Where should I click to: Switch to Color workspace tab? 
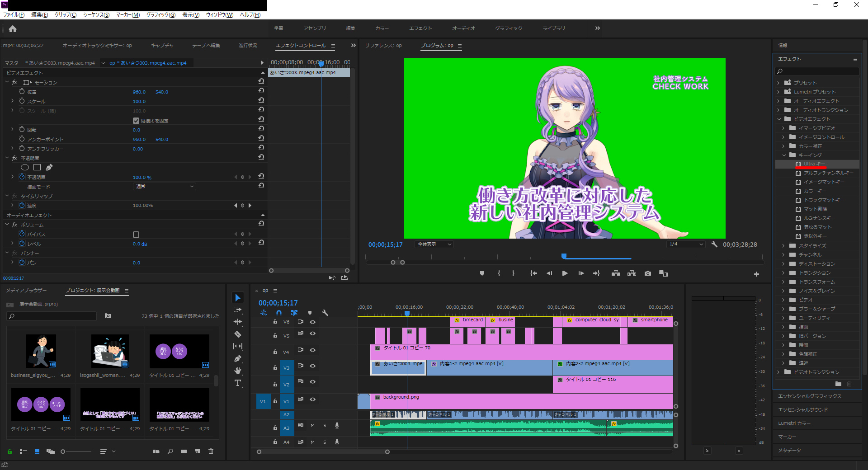pos(382,28)
